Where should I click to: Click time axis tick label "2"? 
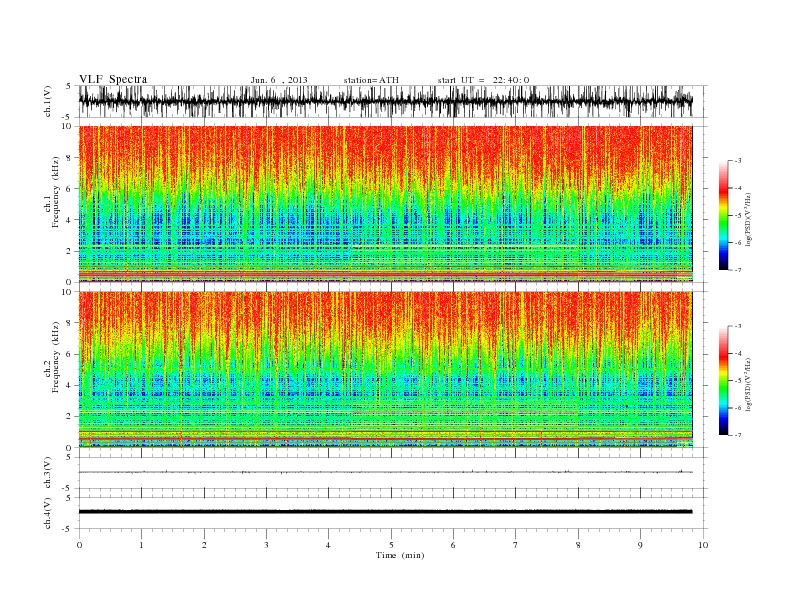(204, 545)
